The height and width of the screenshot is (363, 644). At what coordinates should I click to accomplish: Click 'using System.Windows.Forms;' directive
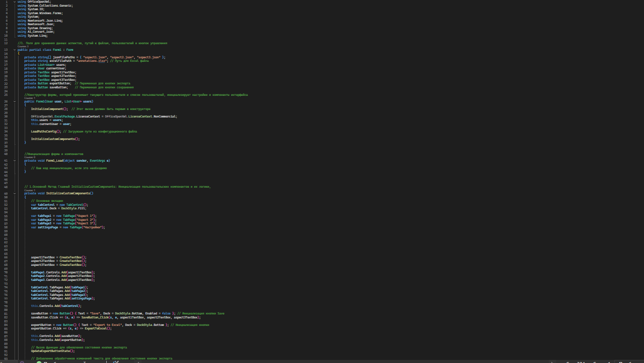point(40,13)
